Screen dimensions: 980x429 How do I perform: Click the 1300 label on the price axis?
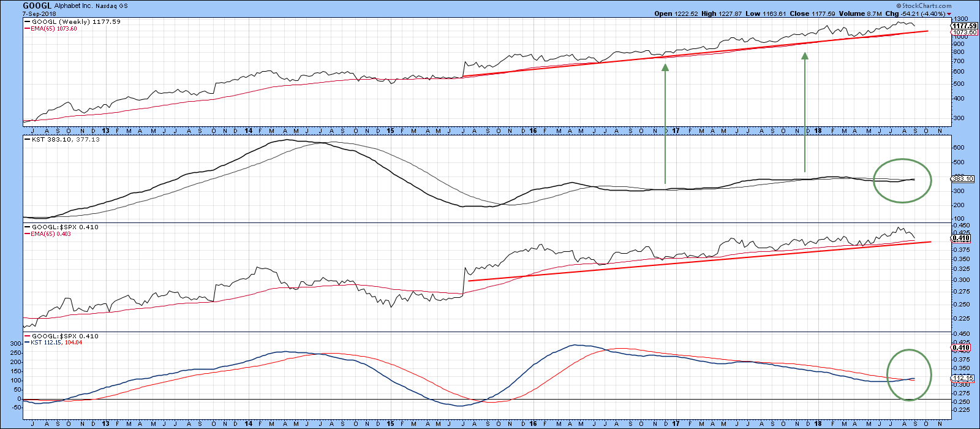(x=960, y=20)
